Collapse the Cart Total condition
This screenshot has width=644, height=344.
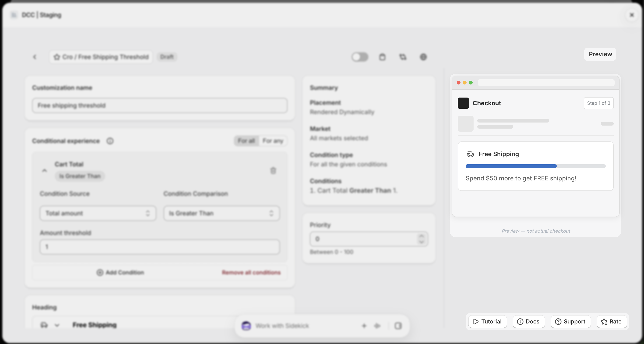pos(45,170)
